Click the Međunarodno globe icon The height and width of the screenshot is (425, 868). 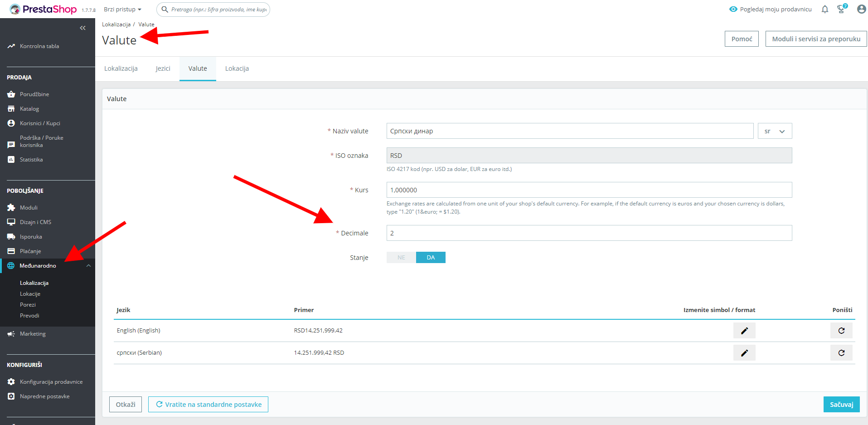click(x=11, y=266)
